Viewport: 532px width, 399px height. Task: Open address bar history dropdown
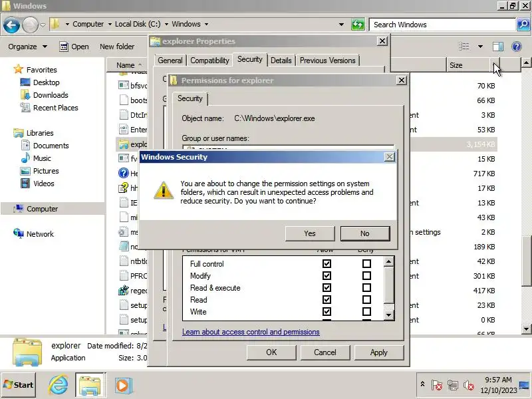[341, 25]
